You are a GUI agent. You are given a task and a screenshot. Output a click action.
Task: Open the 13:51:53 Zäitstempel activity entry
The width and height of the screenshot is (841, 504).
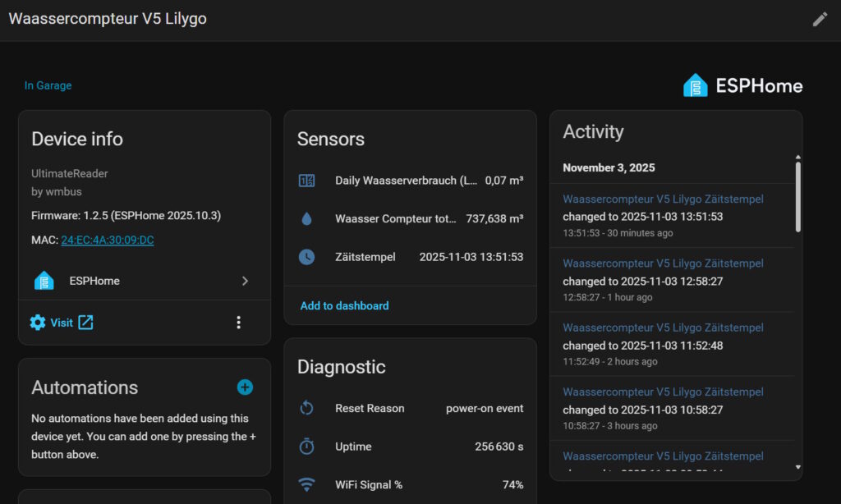pyautogui.click(x=663, y=199)
